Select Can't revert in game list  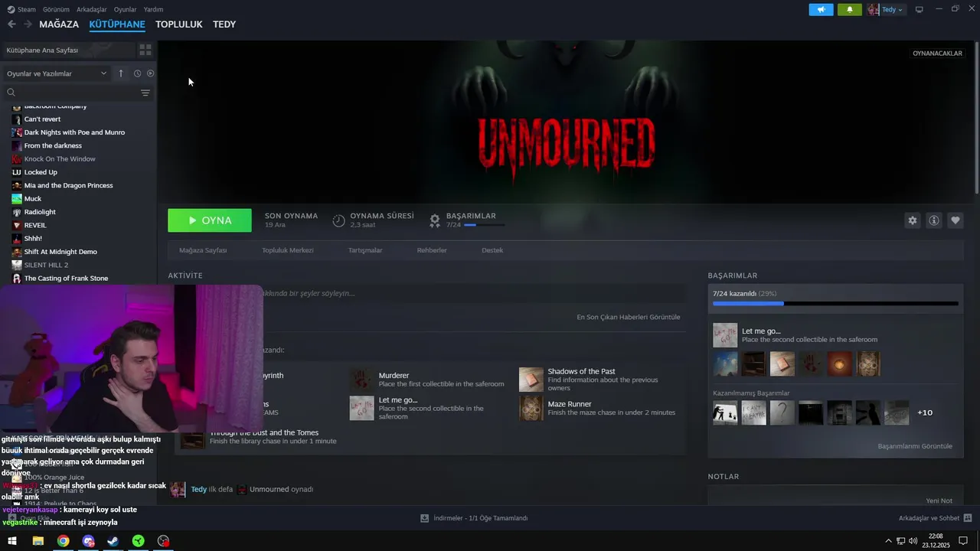pos(42,119)
